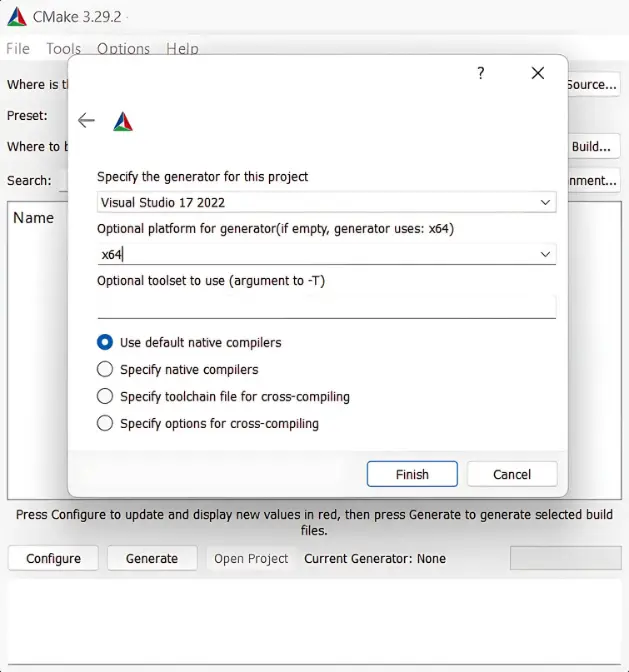Select Use default native compilers

[x=105, y=342]
